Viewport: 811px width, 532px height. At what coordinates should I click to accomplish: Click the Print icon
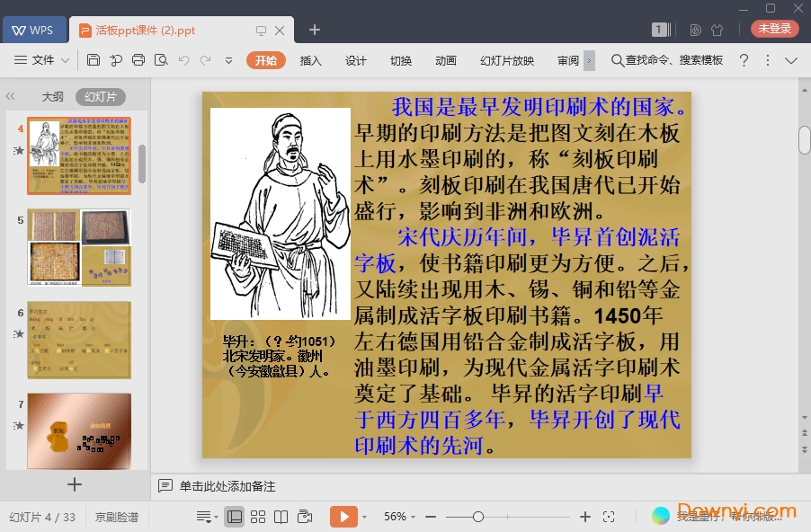[138, 60]
